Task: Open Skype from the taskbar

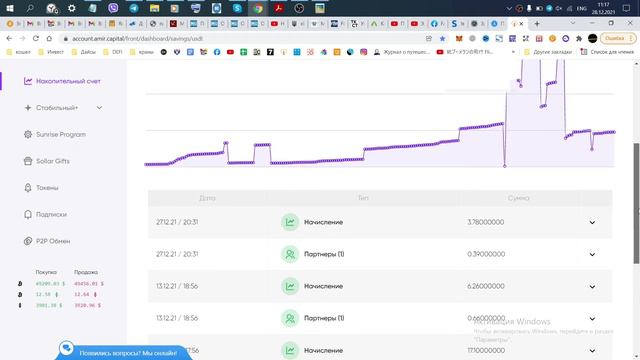Action: 237,8
